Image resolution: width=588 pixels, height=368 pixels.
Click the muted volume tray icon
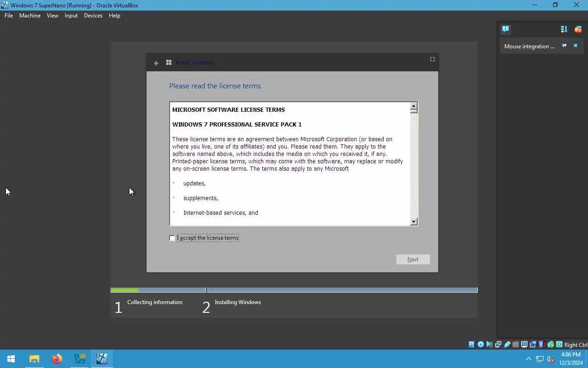(x=550, y=359)
